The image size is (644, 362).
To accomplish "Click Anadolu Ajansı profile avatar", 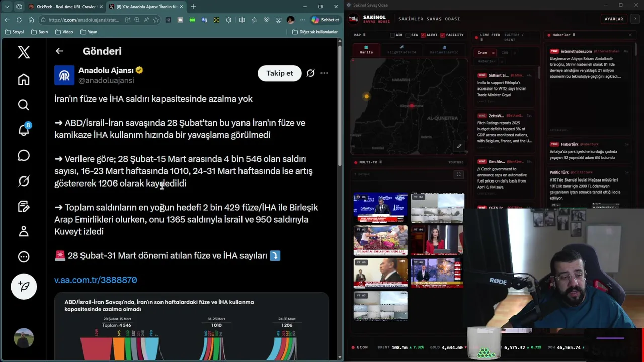I will click(64, 75).
